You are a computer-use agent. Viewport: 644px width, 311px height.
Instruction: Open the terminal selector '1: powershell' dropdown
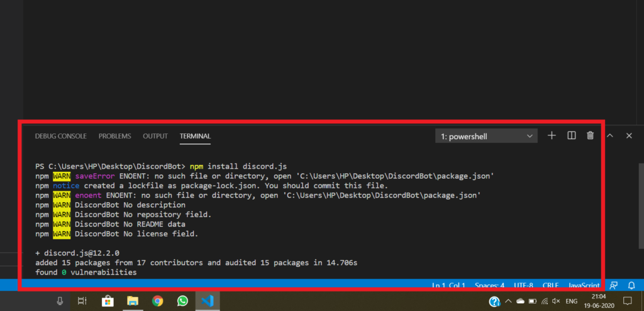click(486, 136)
